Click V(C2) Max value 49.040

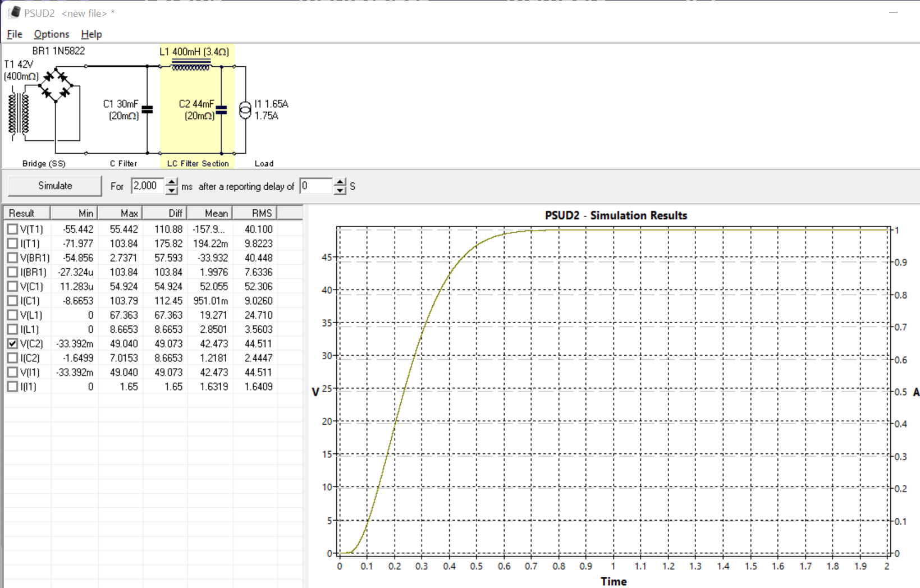click(124, 343)
